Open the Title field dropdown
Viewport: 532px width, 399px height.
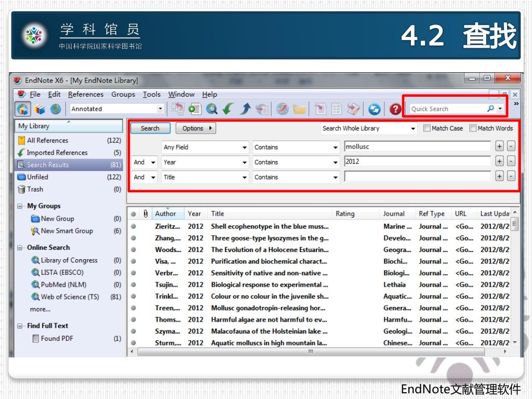pyautogui.click(x=244, y=178)
